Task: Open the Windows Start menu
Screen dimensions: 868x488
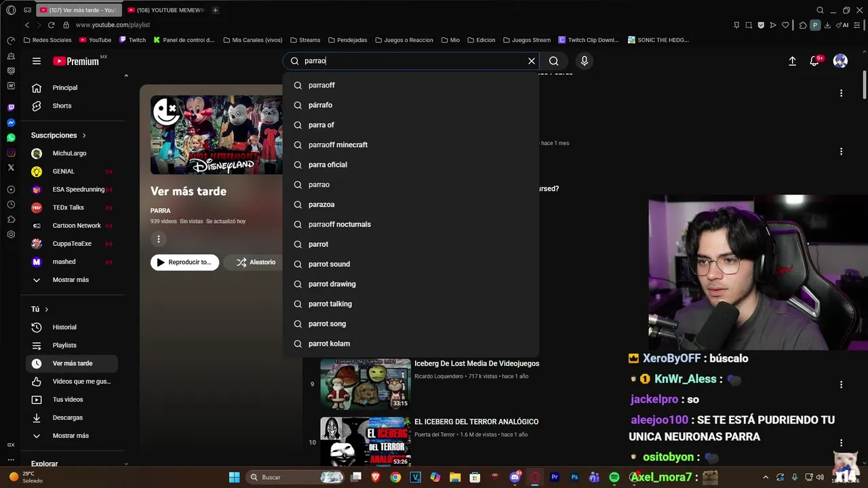Action: pos(234,477)
